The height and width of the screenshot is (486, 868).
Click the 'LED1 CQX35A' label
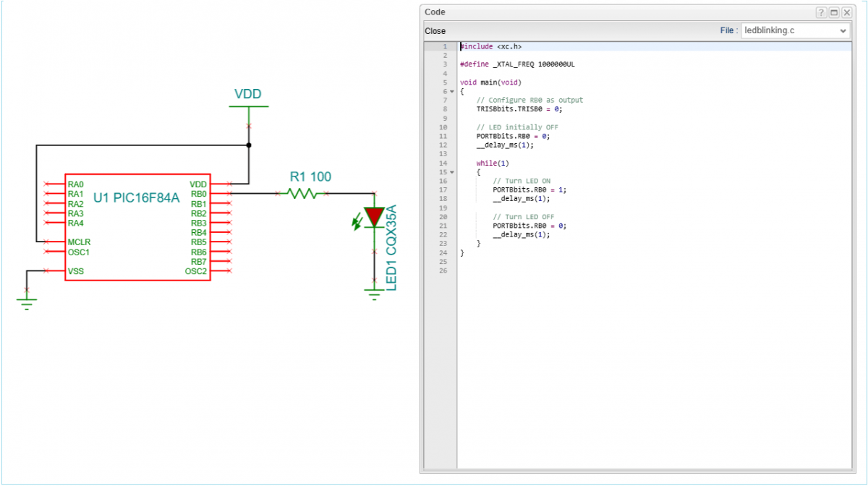(x=391, y=248)
